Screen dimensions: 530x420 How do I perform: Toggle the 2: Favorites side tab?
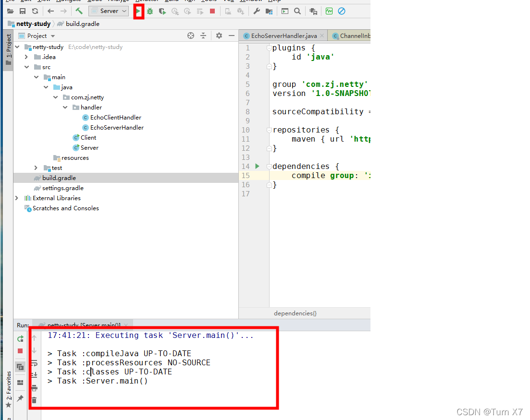[x=9, y=389]
